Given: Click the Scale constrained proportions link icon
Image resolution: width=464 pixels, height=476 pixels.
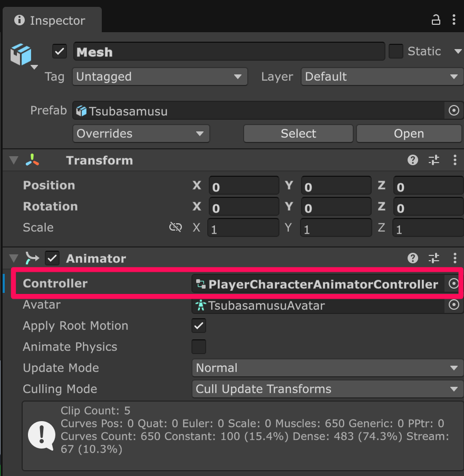Looking at the screenshot, I should 175,227.
